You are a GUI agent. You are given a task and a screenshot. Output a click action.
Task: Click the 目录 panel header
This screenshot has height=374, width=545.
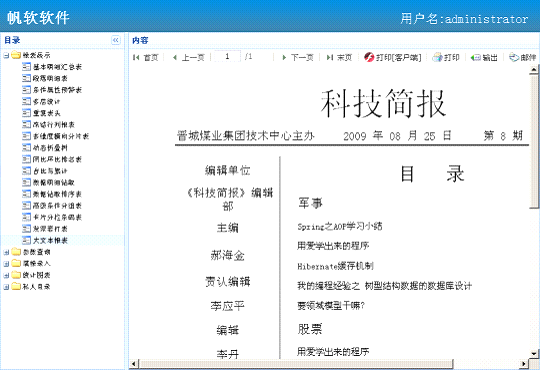12,40
